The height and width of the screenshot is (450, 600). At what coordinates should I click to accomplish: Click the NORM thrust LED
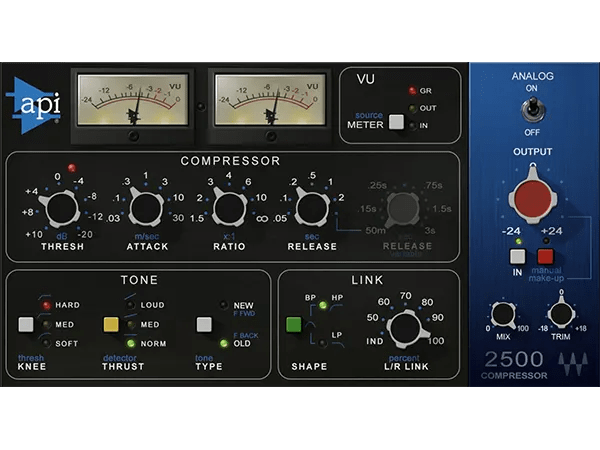[131, 343]
